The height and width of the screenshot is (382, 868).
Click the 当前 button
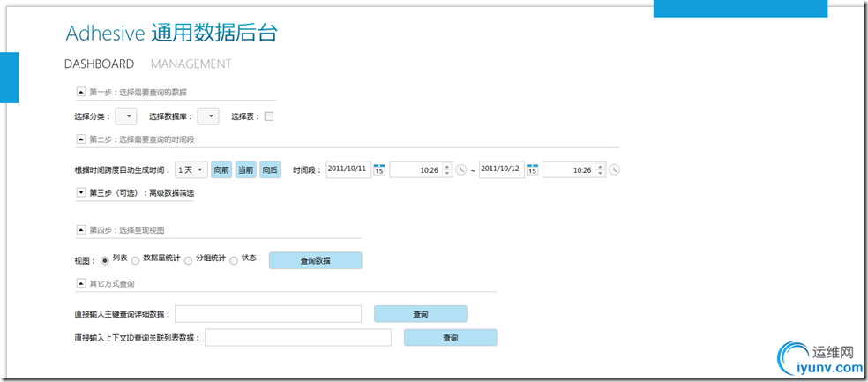(x=246, y=170)
